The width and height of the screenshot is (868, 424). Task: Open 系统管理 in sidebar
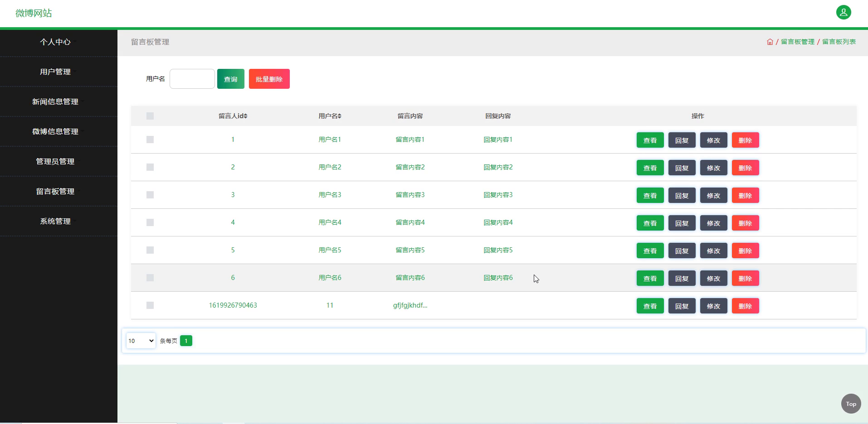[55, 221]
